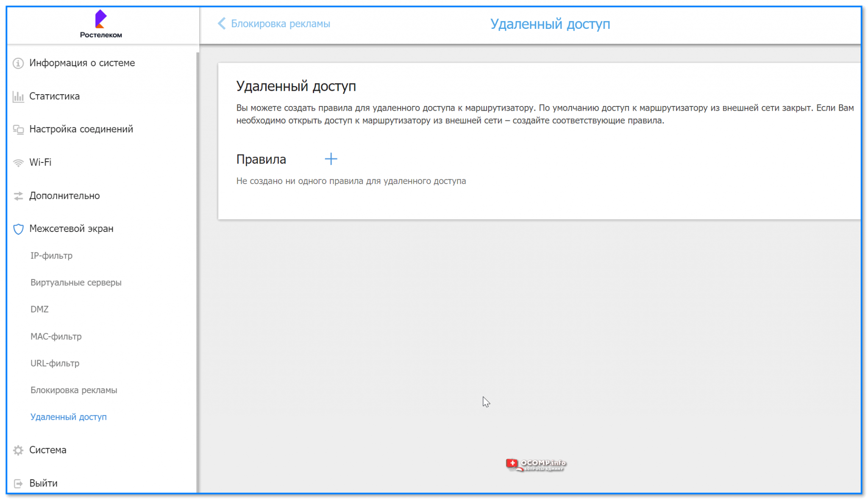
Task: Expand the Дополнительно section
Action: tap(65, 196)
